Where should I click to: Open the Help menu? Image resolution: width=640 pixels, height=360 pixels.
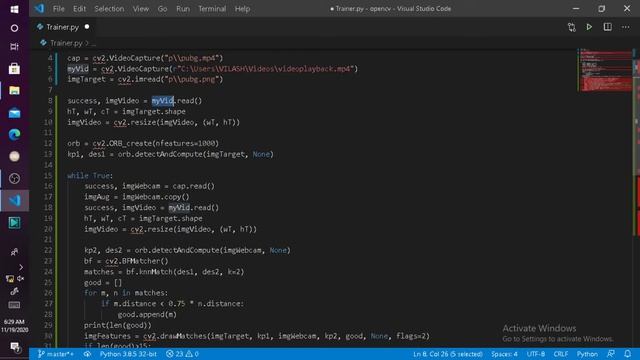(242, 9)
